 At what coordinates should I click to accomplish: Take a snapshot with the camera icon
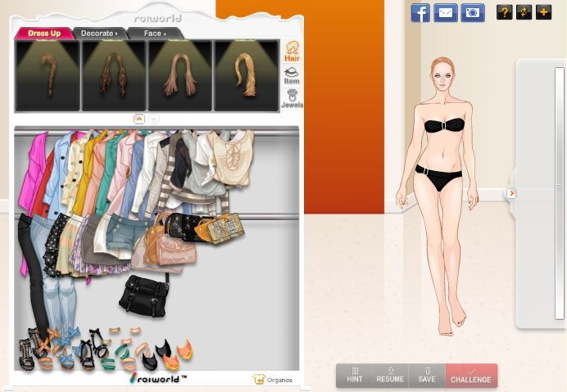click(x=473, y=12)
